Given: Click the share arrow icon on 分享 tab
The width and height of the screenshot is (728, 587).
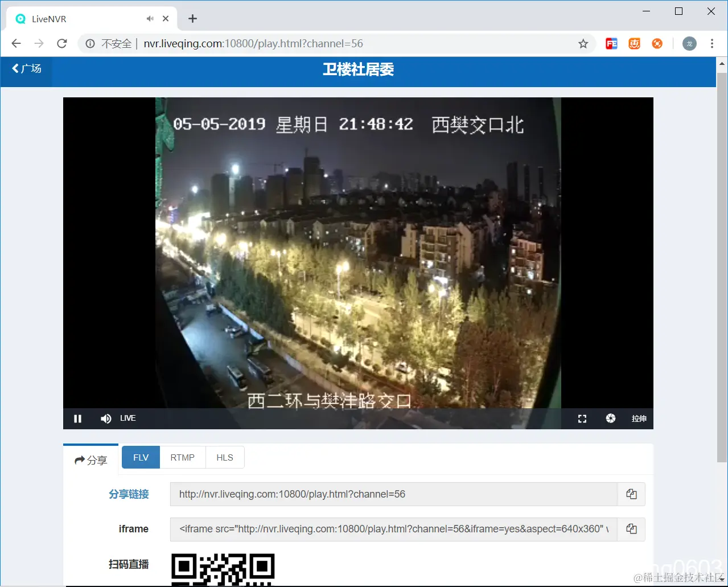Looking at the screenshot, I should click(x=80, y=460).
